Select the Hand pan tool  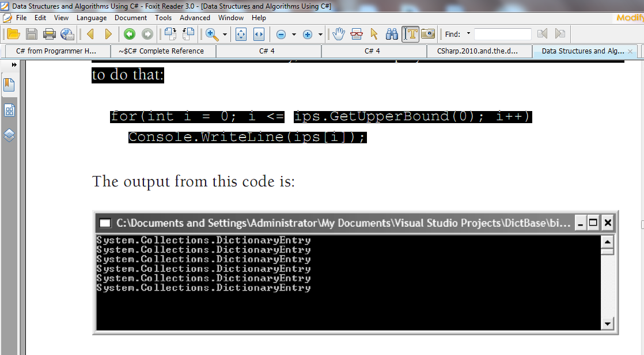click(x=339, y=35)
